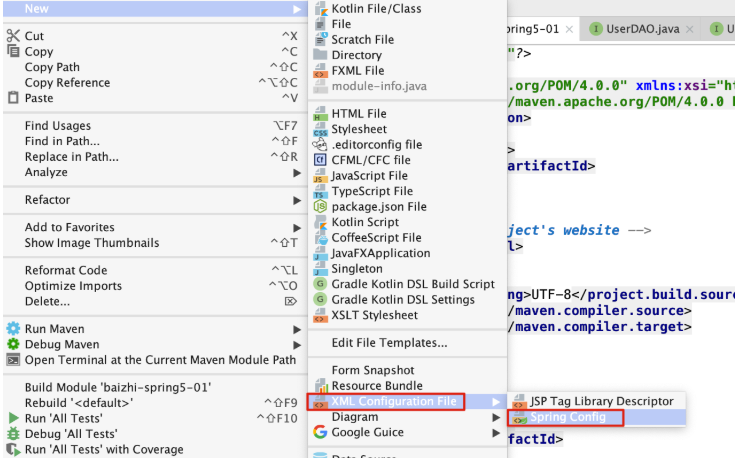This screenshot has height=458, width=745.
Task: Click the Kotlin File/Class icon
Action: 321,9
